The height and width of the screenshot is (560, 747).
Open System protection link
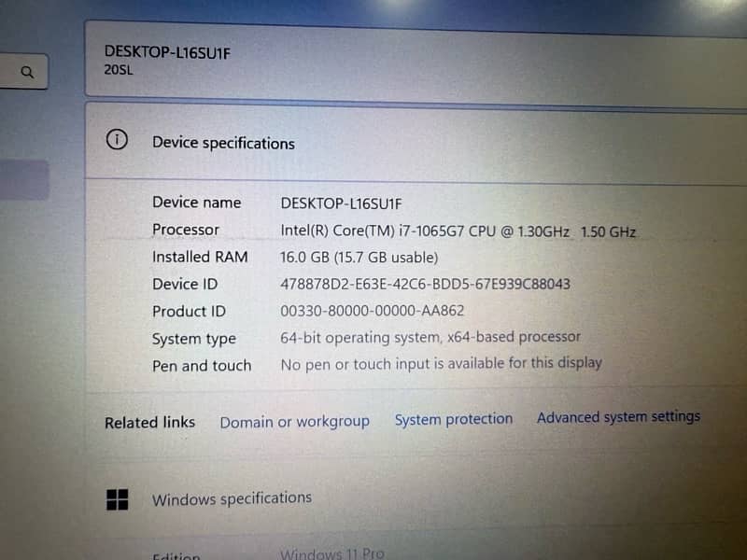tap(454, 419)
